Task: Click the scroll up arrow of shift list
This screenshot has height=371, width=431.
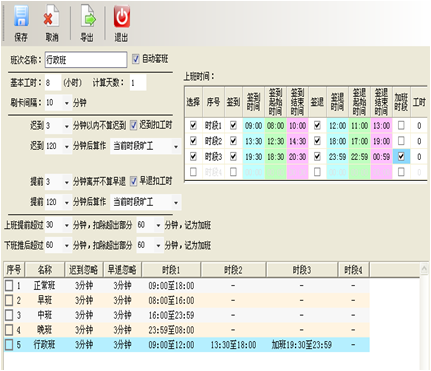Action: [425, 268]
